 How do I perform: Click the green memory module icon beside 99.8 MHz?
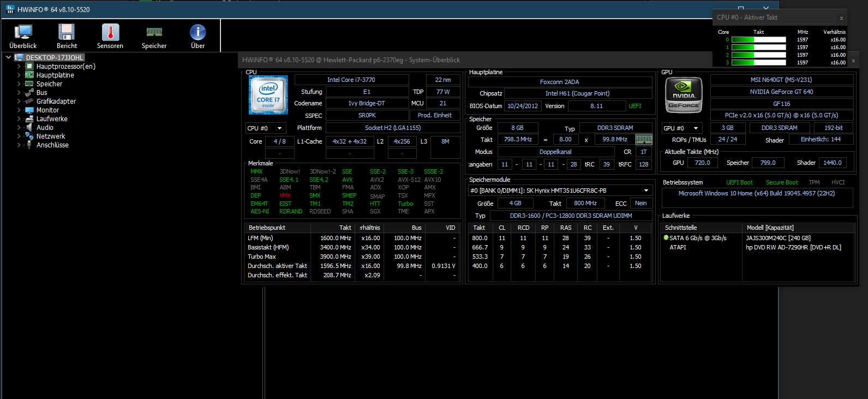click(x=644, y=139)
